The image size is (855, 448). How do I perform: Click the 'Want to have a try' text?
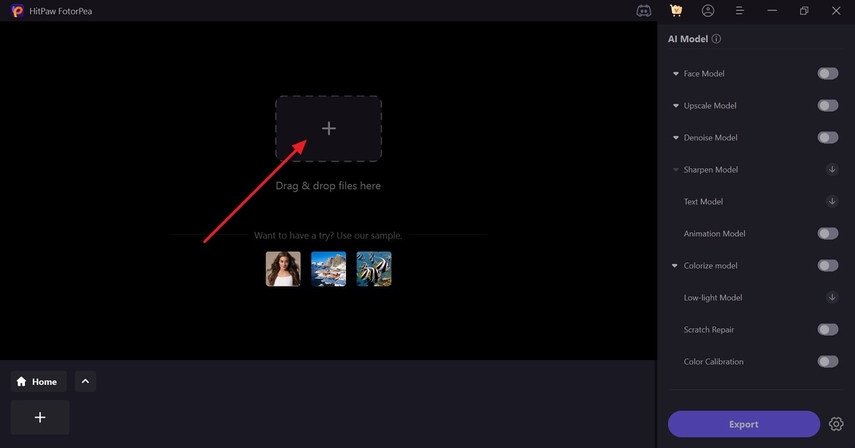(x=328, y=235)
